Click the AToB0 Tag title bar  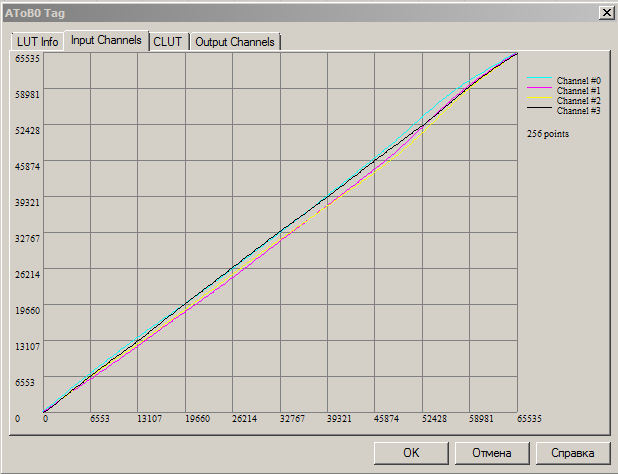point(300,12)
